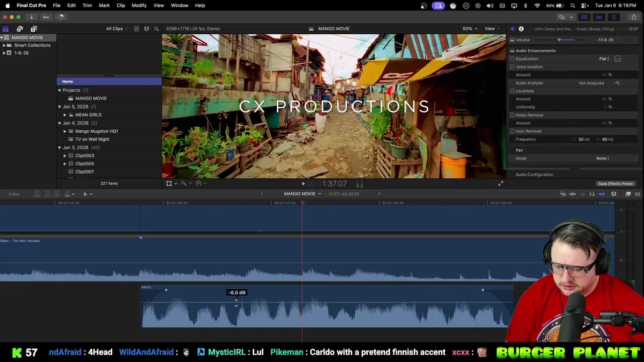Open the Libraries sidebar clapper icon

pos(6,29)
